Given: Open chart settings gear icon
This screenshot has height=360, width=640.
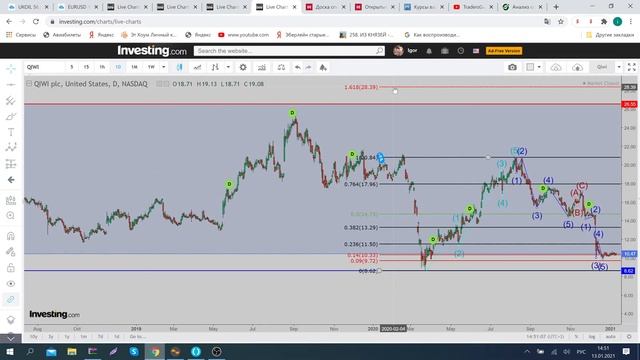Looking at the screenshot, I should click(x=243, y=67).
